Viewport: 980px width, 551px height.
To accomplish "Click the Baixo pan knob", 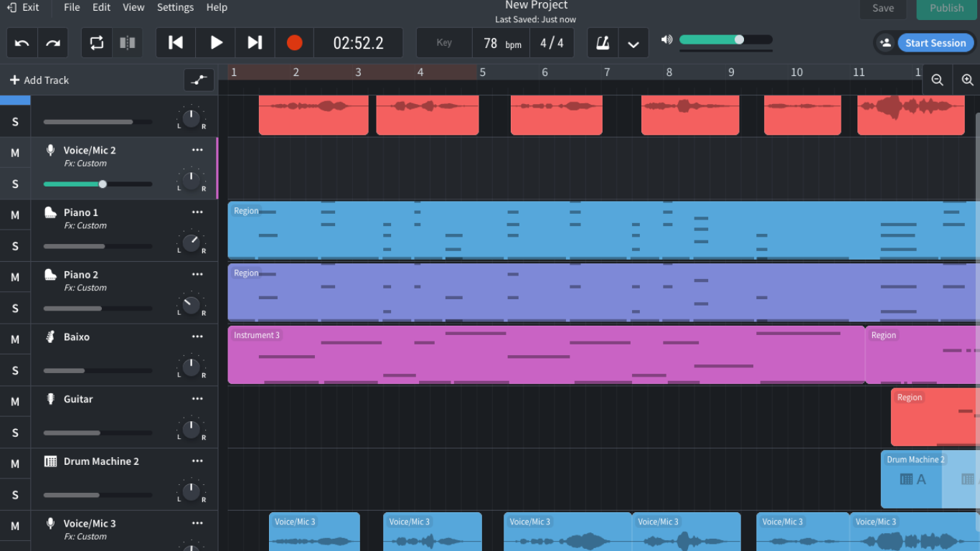I will tap(191, 367).
